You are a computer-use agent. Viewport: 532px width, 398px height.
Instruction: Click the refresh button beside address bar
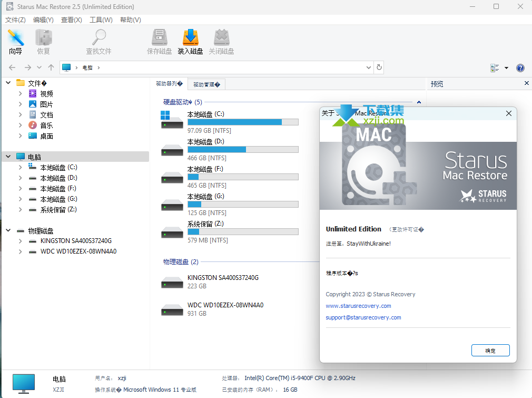click(379, 67)
